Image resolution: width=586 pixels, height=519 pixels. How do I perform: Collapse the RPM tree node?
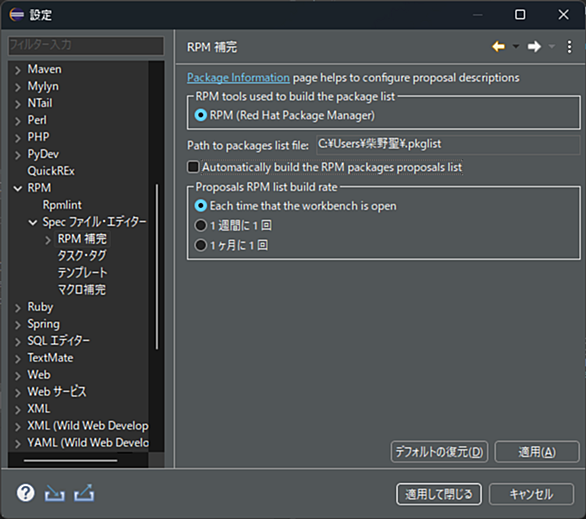click(x=18, y=188)
